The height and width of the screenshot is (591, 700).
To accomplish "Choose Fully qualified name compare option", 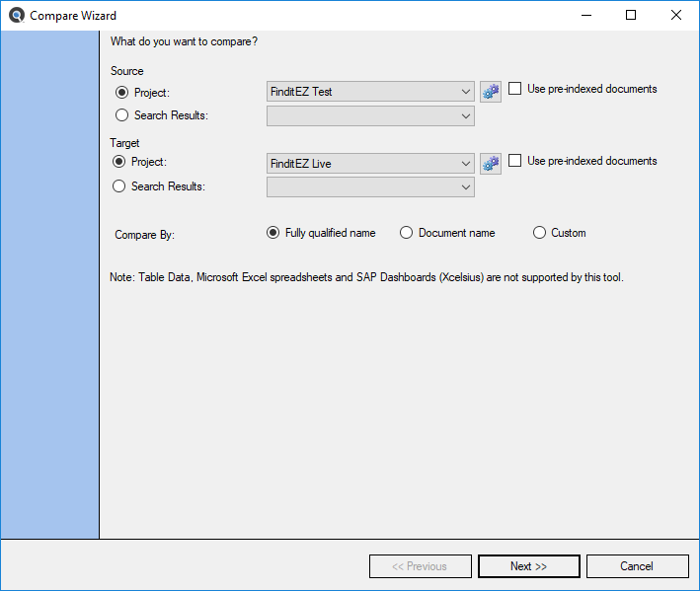I will (272, 233).
